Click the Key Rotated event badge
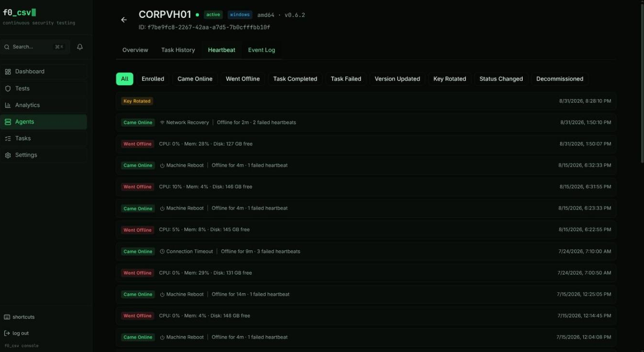The image size is (644, 352). (137, 101)
